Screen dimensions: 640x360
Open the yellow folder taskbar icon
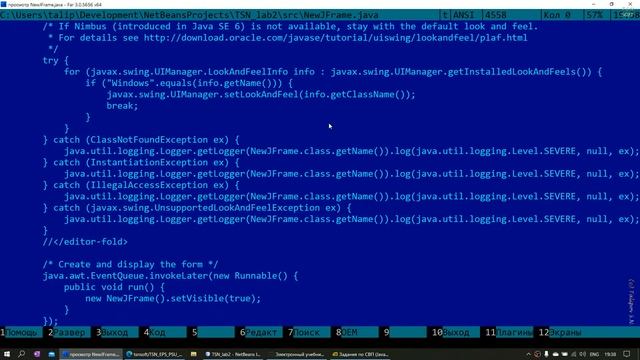coord(193,354)
